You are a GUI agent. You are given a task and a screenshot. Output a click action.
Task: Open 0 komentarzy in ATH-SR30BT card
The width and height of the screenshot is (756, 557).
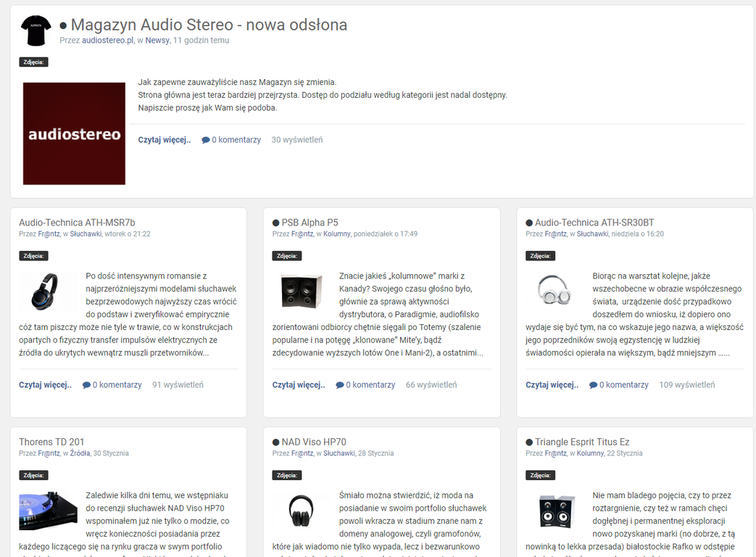(x=624, y=385)
